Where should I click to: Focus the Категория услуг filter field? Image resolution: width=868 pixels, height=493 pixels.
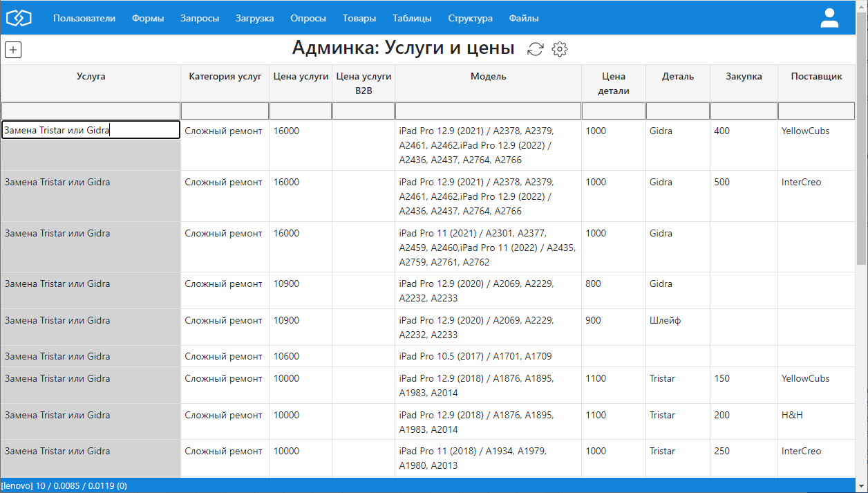tap(225, 111)
